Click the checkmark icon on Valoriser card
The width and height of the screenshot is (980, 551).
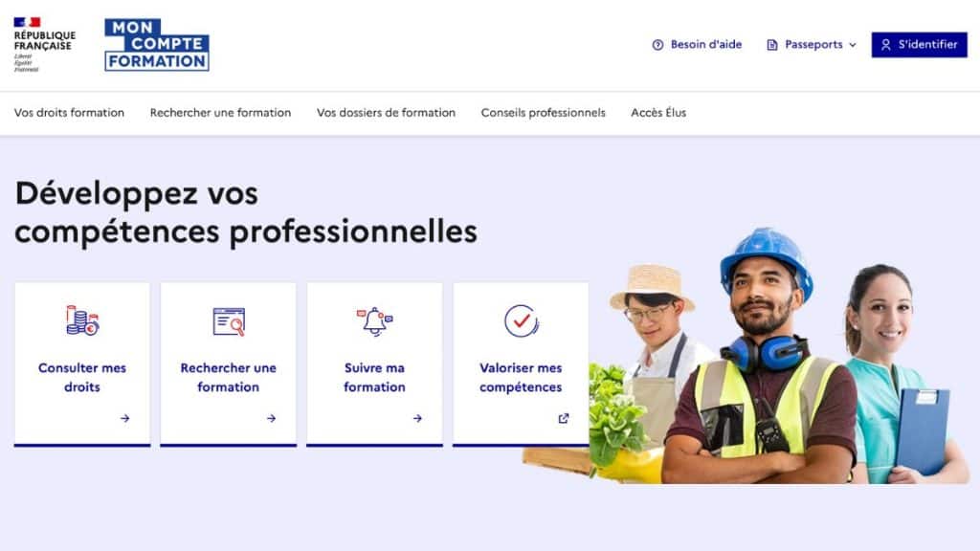[x=522, y=321]
